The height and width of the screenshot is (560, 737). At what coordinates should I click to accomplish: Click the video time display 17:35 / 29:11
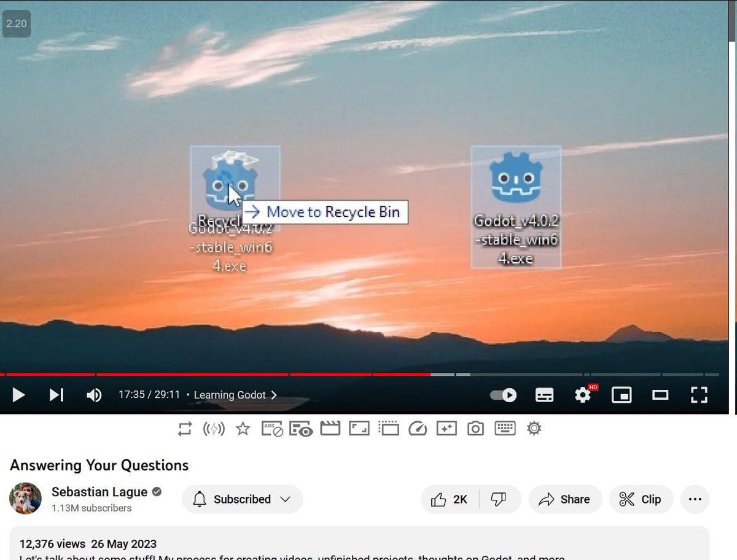tap(149, 395)
